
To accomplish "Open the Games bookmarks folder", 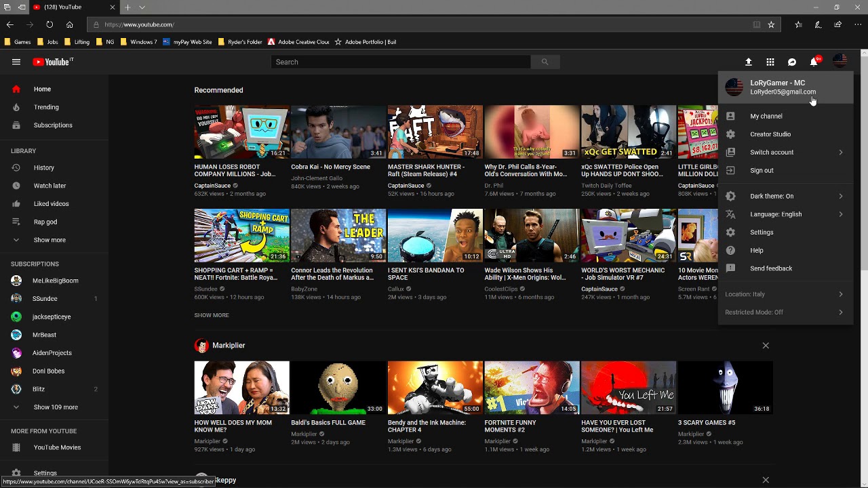I will [18, 42].
